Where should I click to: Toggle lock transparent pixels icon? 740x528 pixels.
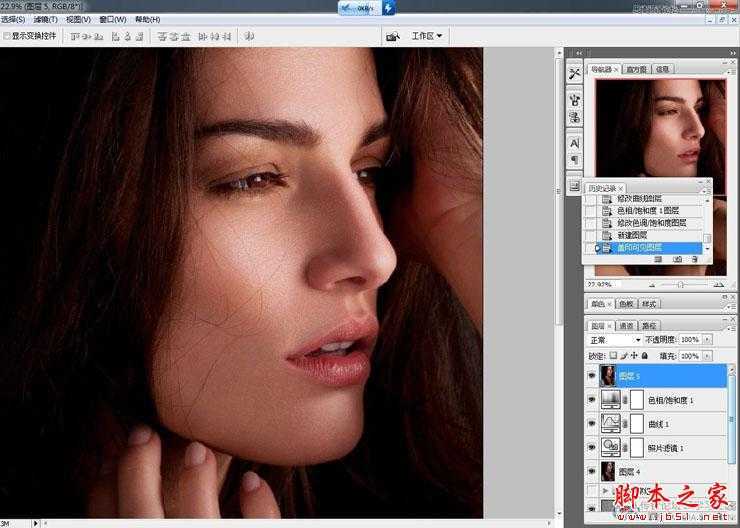tap(613, 355)
